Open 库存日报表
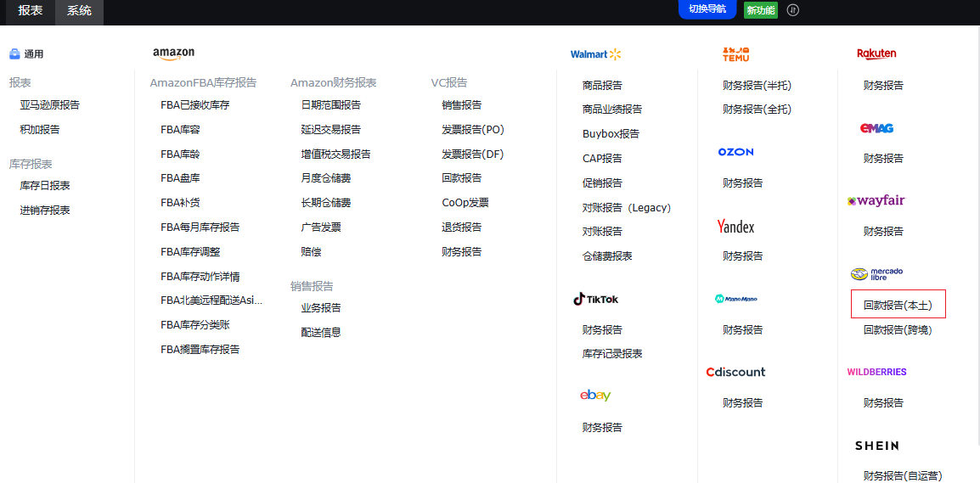 pyautogui.click(x=45, y=186)
